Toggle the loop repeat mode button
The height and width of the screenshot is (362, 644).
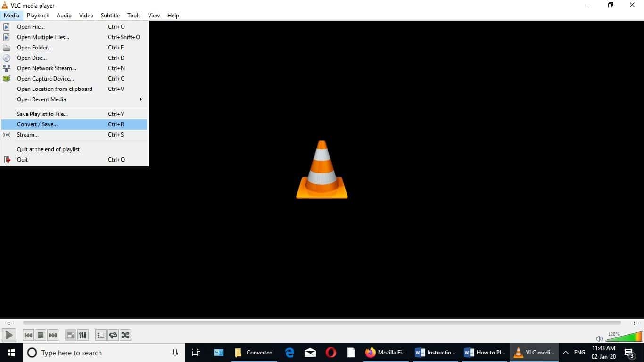click(113, 335)
